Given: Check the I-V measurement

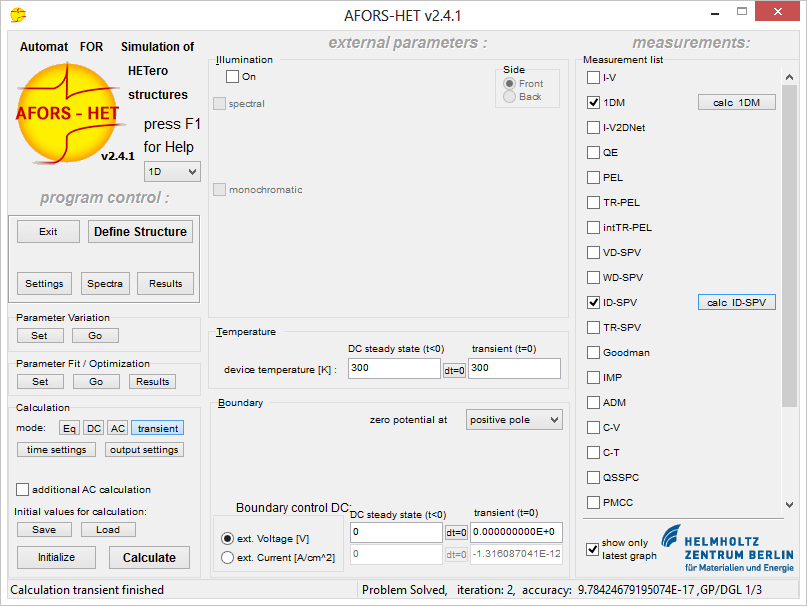Looking at the screenshot, I should point(593,78).
